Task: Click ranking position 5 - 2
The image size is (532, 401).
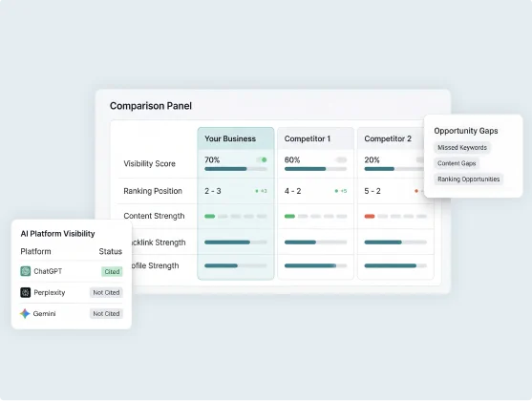Action: 372,191
